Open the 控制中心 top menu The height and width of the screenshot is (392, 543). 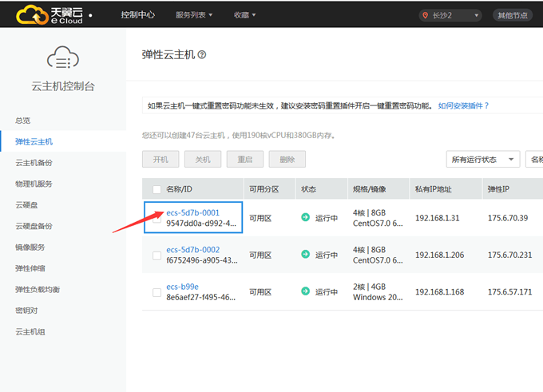[x=138, y=15]
